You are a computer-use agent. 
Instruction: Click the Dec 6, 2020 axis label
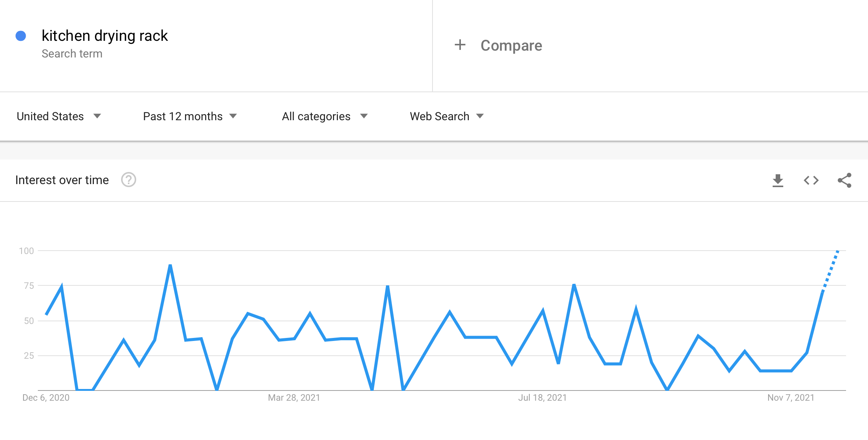click(46, 398)
